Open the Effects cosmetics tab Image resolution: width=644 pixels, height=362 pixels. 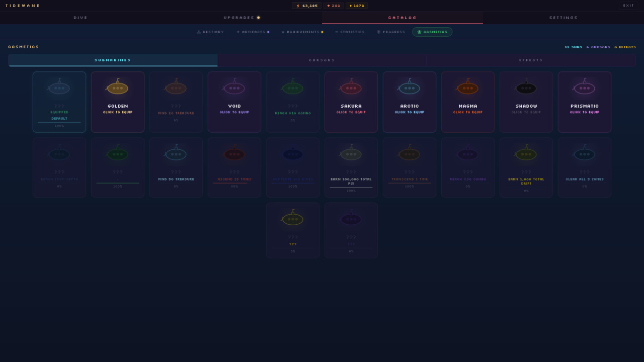(x=531, y=60)
